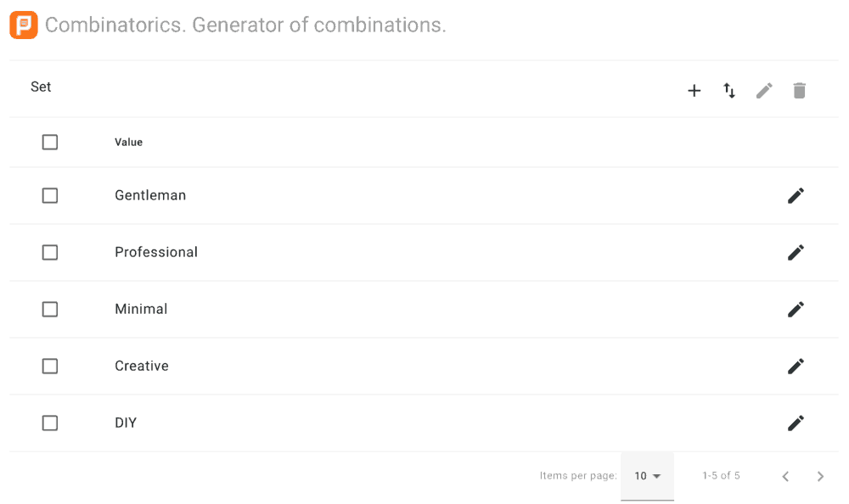This screenshot has height=504, width=849.
Task: Select the pencil edit icon in the toolbar
Action: 764,90
